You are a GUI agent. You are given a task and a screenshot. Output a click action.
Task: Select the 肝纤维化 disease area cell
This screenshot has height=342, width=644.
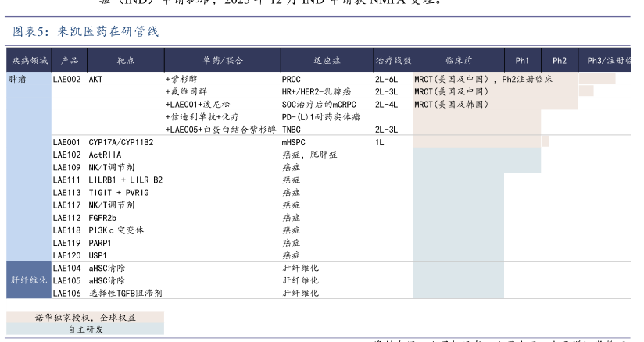(x=28, y=280)
